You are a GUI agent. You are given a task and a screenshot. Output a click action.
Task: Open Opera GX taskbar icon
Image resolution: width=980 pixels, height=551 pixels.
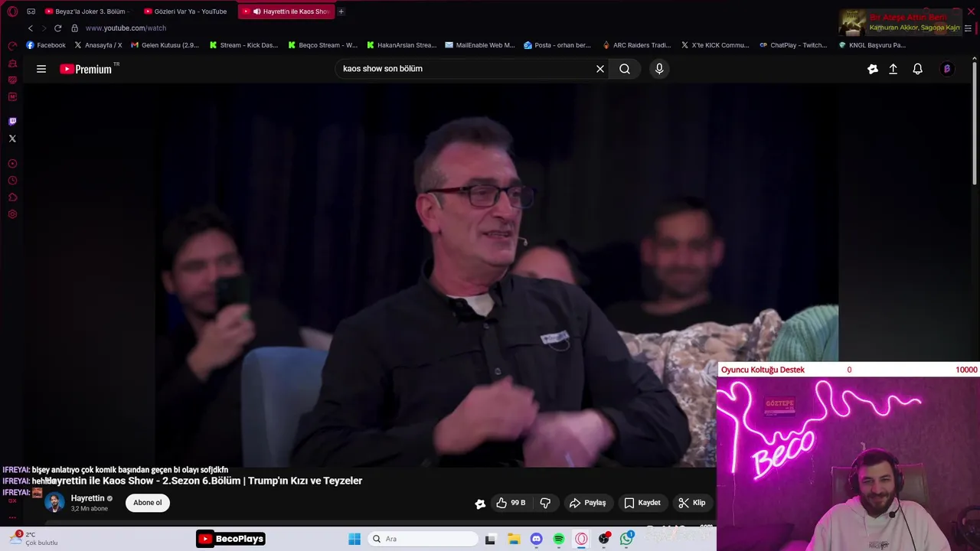coord(581,539)
